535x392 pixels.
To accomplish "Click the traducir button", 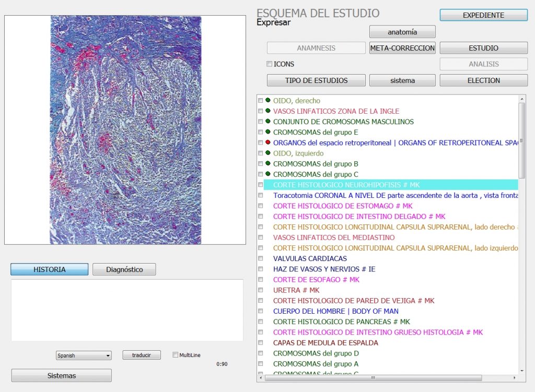I will click(142, 355).
